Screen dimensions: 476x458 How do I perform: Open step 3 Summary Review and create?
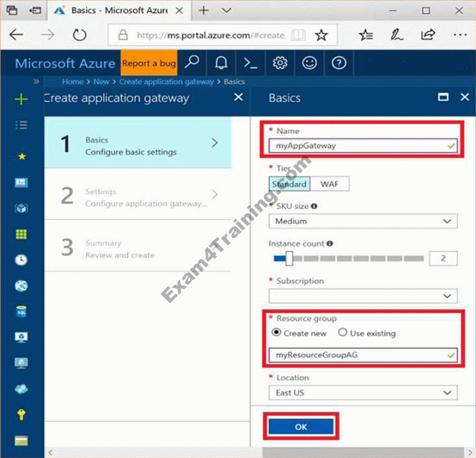(138, 249)
